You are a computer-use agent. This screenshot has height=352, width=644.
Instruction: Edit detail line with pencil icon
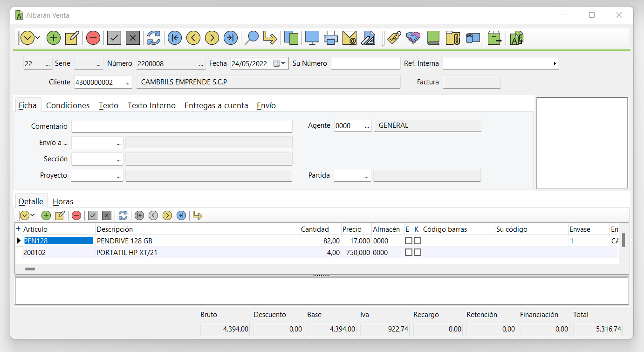point(60,215)
